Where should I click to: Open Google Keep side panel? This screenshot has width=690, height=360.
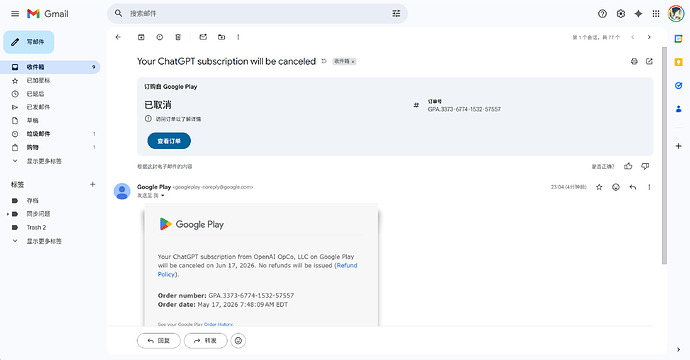tap(678, 62)
